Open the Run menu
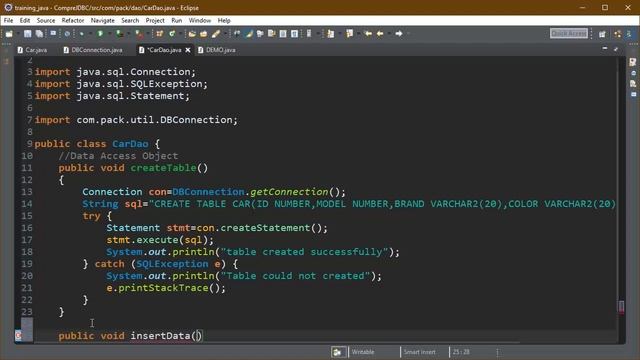 [x=176, y=20]
